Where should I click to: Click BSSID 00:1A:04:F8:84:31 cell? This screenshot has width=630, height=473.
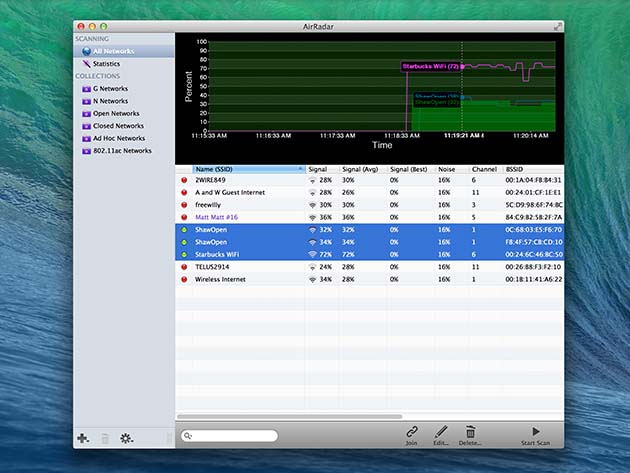533,180
